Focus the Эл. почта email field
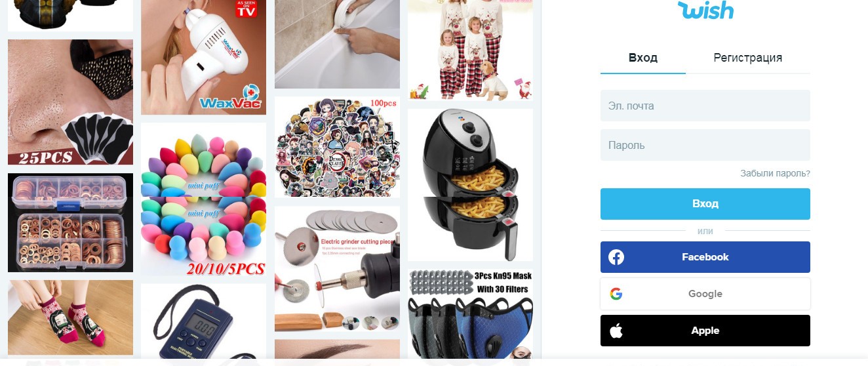Image resolution: width=868 pixels, height=366 pixels. pos(705,106)
